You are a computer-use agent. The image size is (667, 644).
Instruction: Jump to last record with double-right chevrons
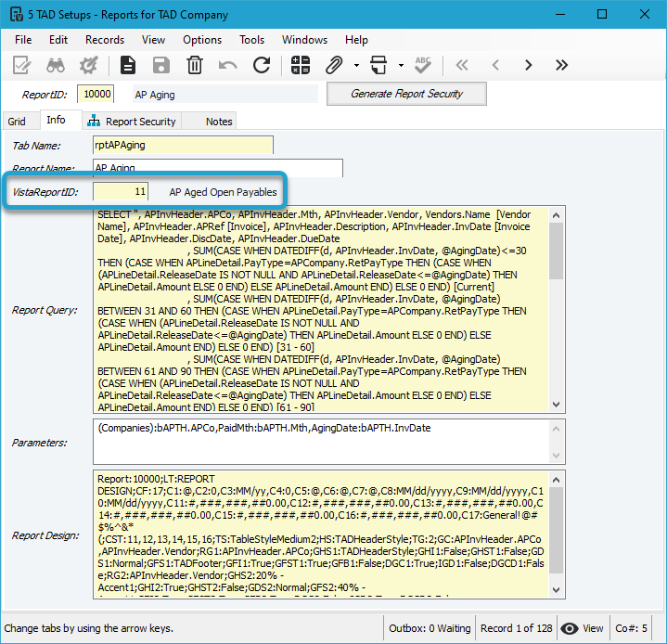561,65
